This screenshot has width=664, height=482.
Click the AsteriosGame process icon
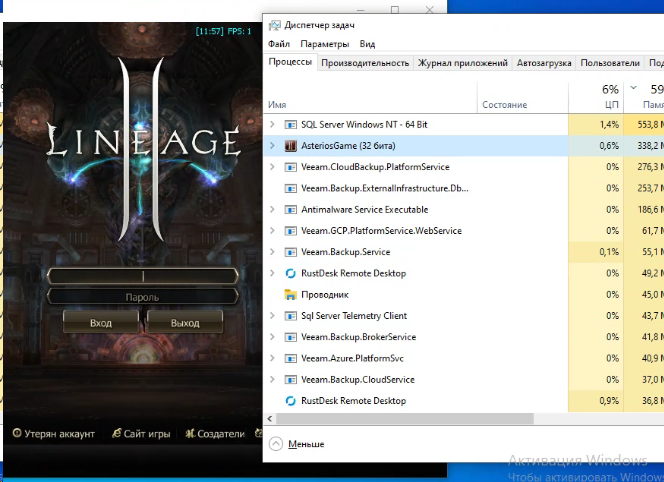291,146
